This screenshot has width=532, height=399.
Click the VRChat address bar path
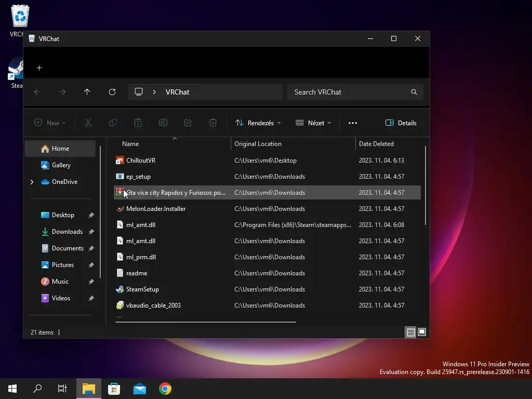(205, 92)
